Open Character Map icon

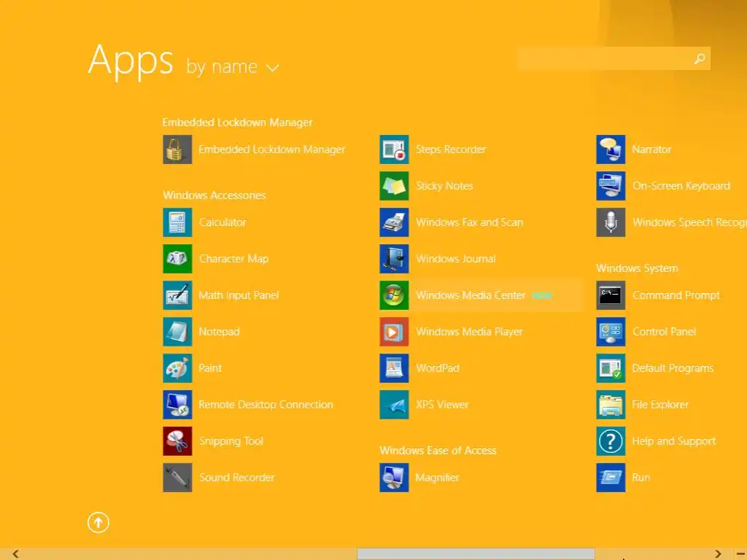[177, 259]
